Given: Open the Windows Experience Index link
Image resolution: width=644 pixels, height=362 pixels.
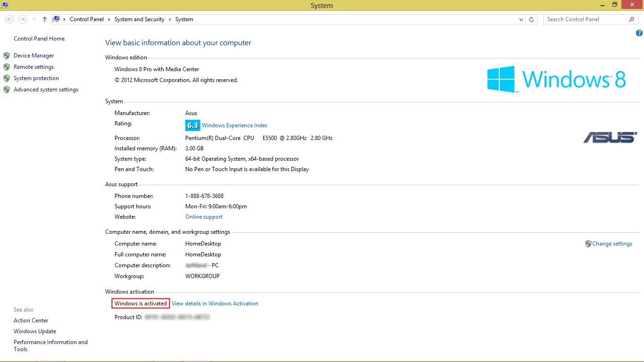Looking at the screenshot, I should (x=235, y=125).
